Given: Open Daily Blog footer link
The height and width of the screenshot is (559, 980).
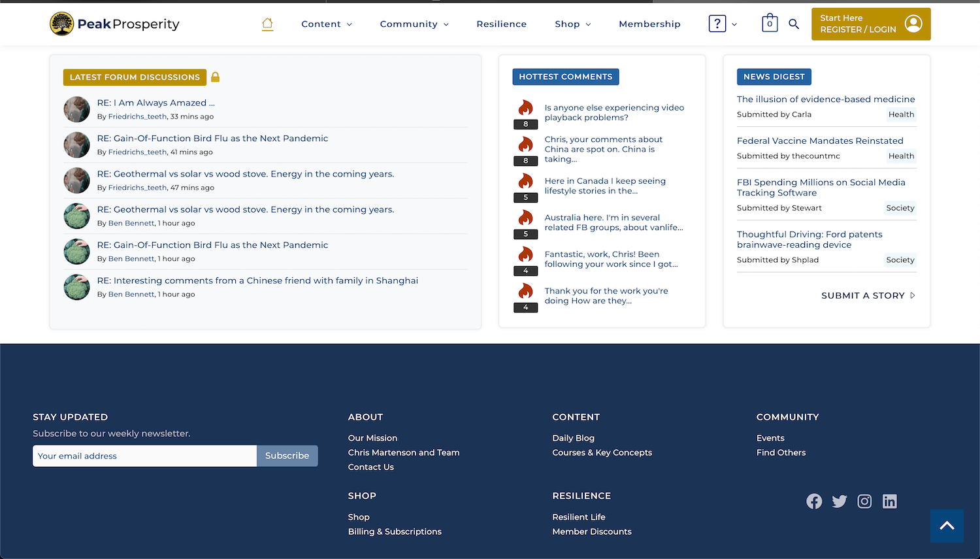Looking at the screenshot, I should click(x=573, y=438).
